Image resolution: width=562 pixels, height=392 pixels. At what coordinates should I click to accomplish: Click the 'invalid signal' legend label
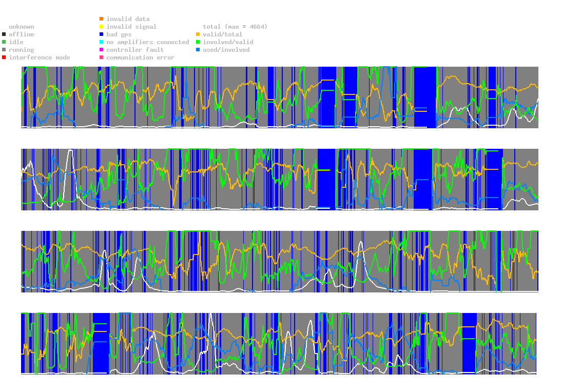point(131,27)
